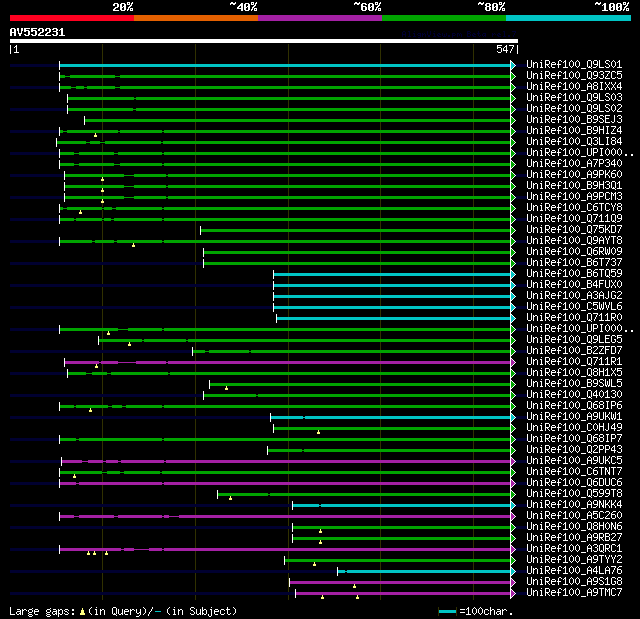Select the UniRef100_A3AJG2 hit name
640x619 pixels.
[574, 296]
